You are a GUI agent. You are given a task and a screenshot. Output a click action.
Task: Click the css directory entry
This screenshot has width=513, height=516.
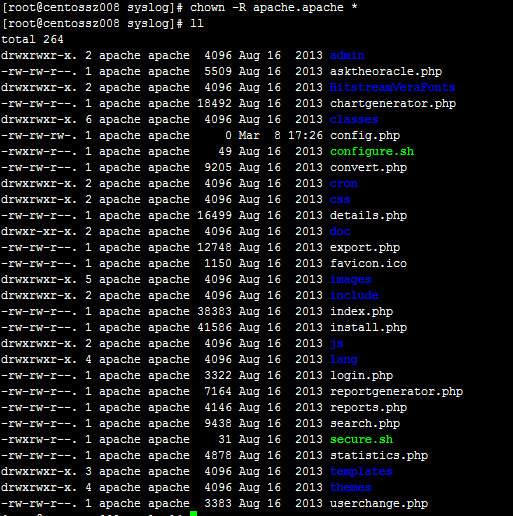coord(340,199)
